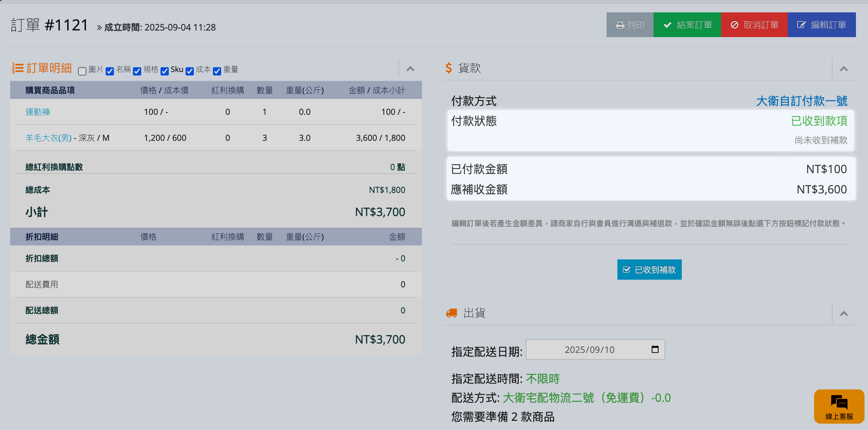Click the 取消訂單 cancel-order button
The width and height of the screenshot is (868, 430).
(754, 25)
